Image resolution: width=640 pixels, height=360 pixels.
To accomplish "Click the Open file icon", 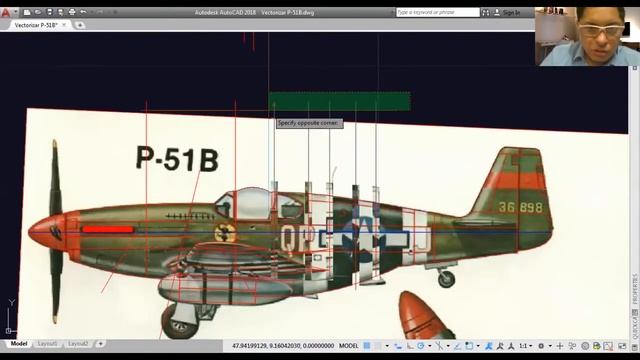I will pyautogui.click(x=38, y=12).
